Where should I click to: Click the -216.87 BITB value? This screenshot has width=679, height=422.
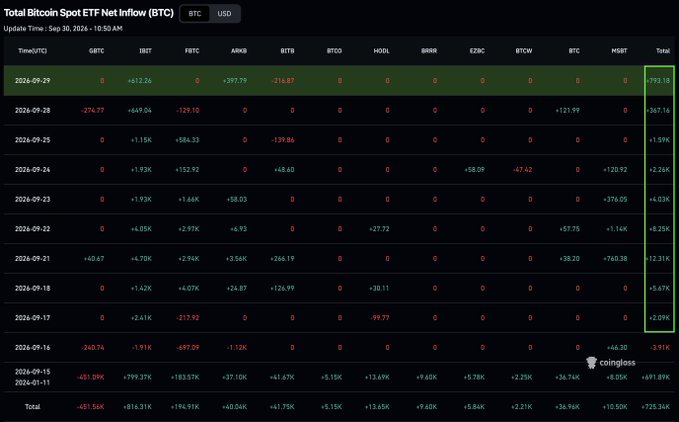click(283, 81)
